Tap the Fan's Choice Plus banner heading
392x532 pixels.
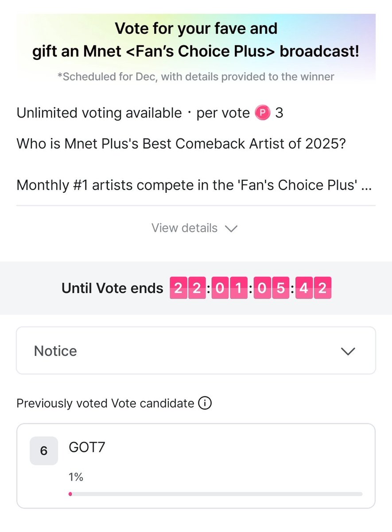(196, 40)
